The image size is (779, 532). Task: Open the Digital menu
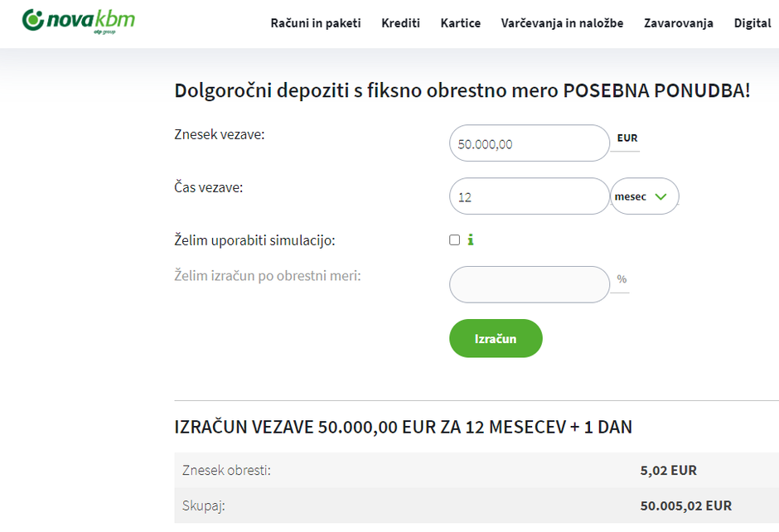coord(752,23)
